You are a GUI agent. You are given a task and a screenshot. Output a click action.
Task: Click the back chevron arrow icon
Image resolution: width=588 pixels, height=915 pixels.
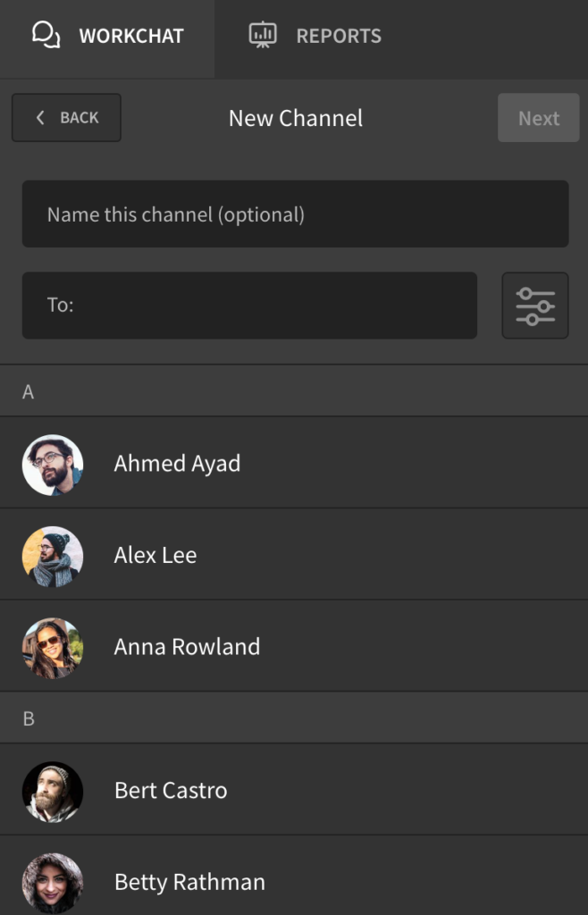(x=39, y=117)
